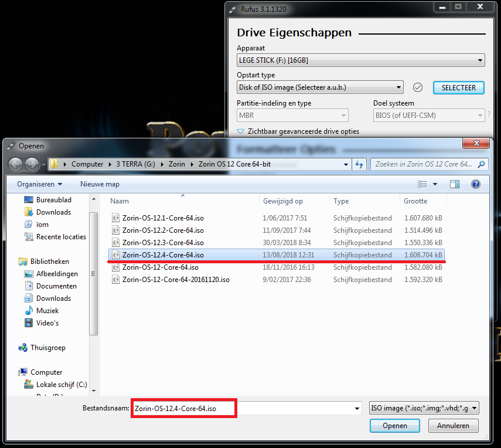Click the sidebar scrollbar up arrow

94,199
